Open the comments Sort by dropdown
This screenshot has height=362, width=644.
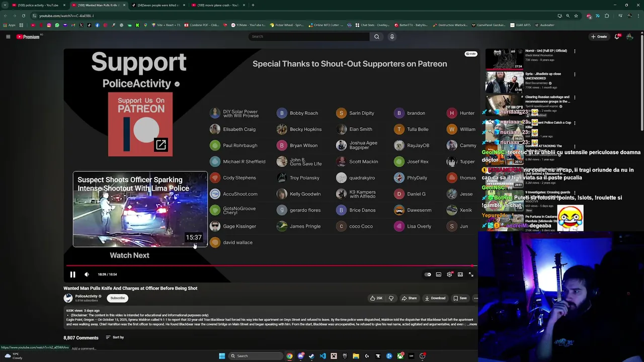point(115,337)
